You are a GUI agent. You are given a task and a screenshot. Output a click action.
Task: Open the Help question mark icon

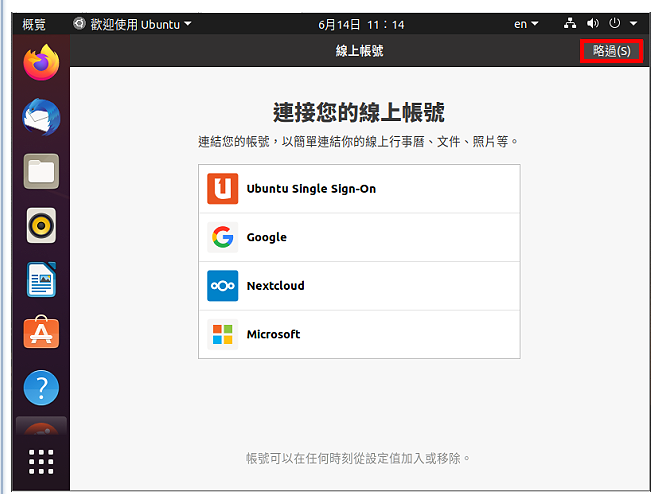[x=41, y=388]
